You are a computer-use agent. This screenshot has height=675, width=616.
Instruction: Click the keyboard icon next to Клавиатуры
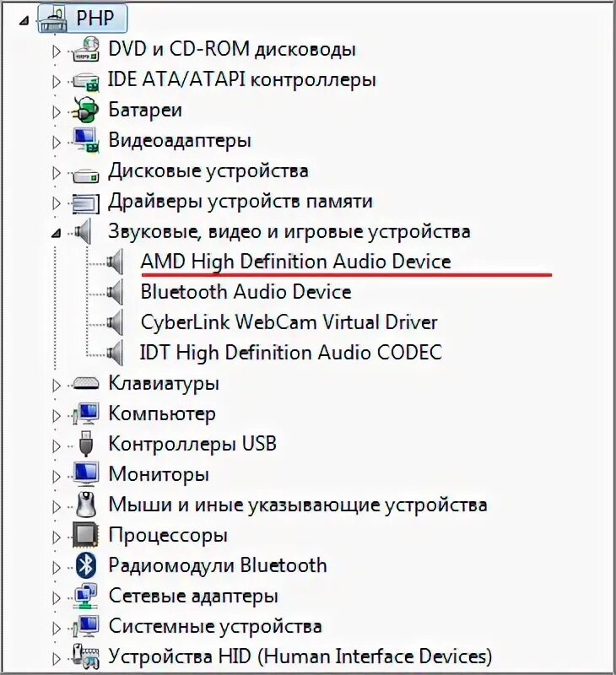point(86,383)
